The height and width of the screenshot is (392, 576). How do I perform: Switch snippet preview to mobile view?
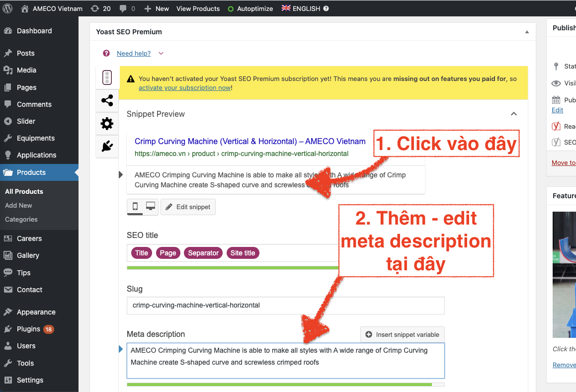(x=135, y=207)
